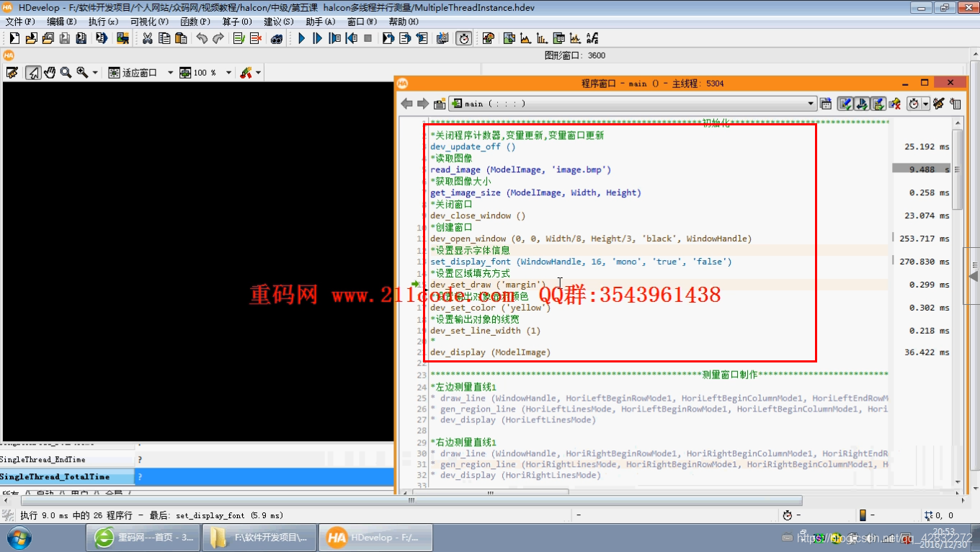The width and height of the screenshot is (980, 552).
Task: Open the profiler stopwatch dropdown arrow
Action: pos(925,104)
